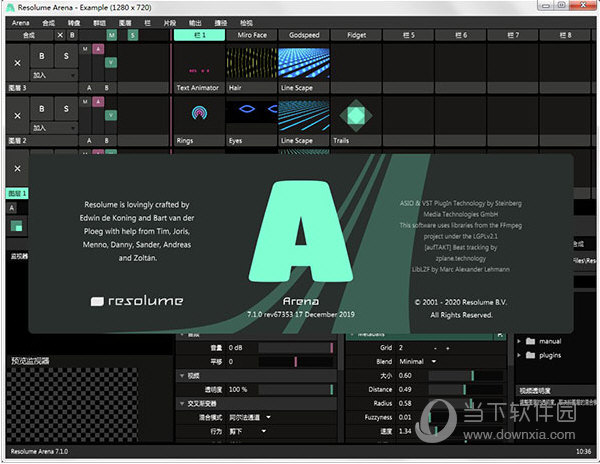Viewport: 600px width, 464px height.
Task: Select the Miro Face column
Action: click(252, 35)
